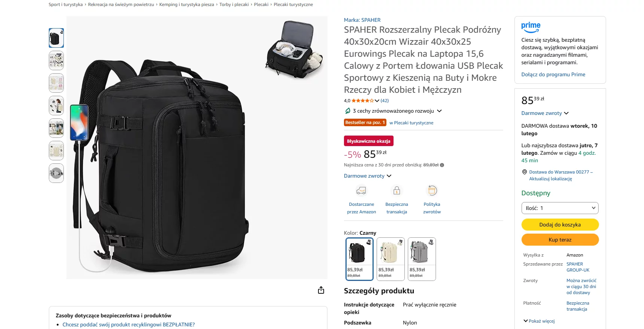
Task: Click the "Bezpieczna transakcja" lock icon
Action: [x=397, y=191]
